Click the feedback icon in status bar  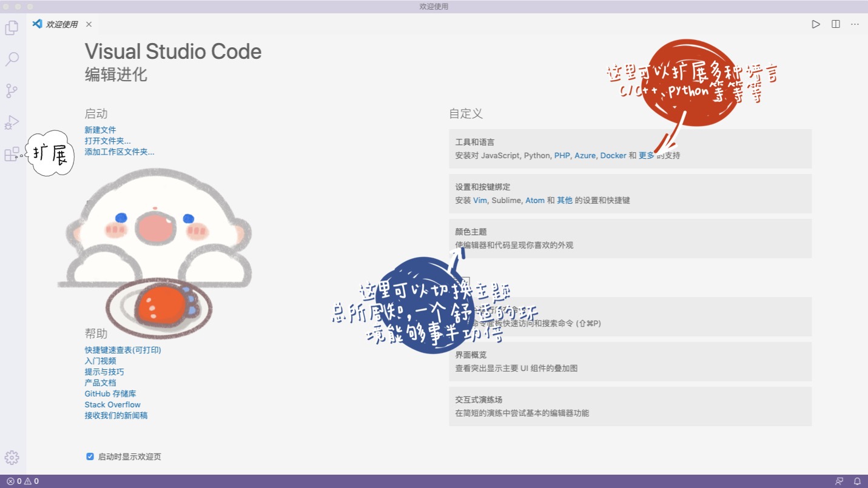click(839, 480)
